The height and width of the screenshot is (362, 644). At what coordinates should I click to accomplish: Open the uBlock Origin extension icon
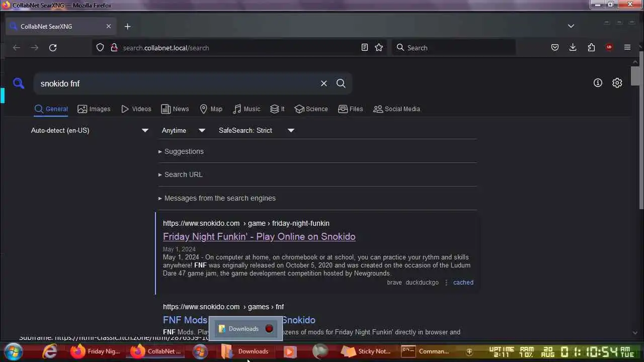[609, 47]
